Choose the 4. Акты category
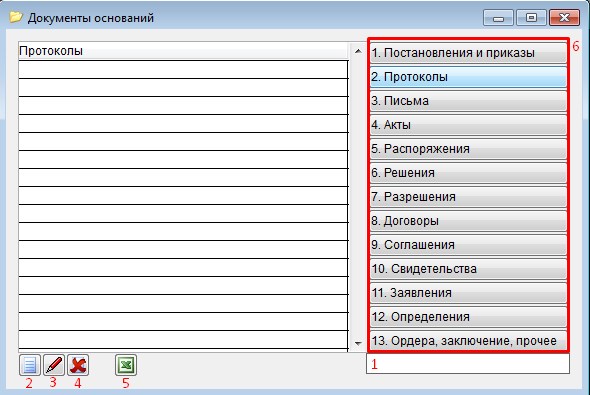Image resolution: width=590 pixels, height=395 pixels. pyautogui.click(x=468, y=125)
